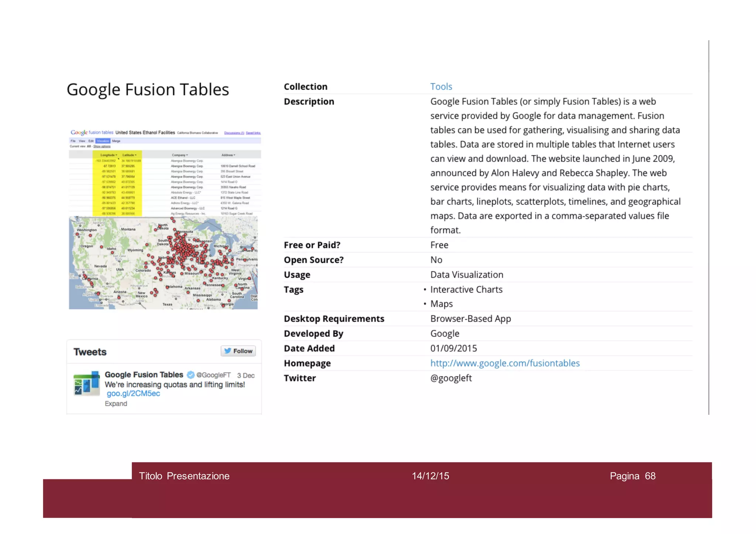Click the verified badge next to Google Fusion Tables

coord(190,375)
